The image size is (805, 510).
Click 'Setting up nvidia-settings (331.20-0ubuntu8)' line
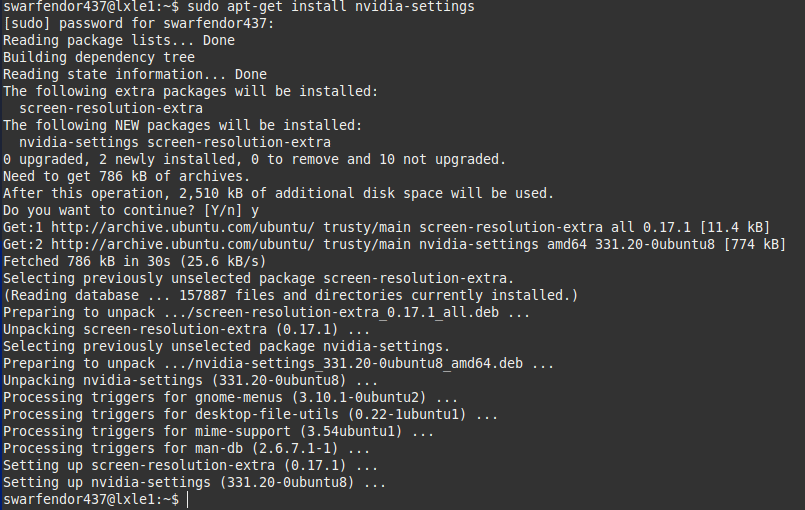194,482
